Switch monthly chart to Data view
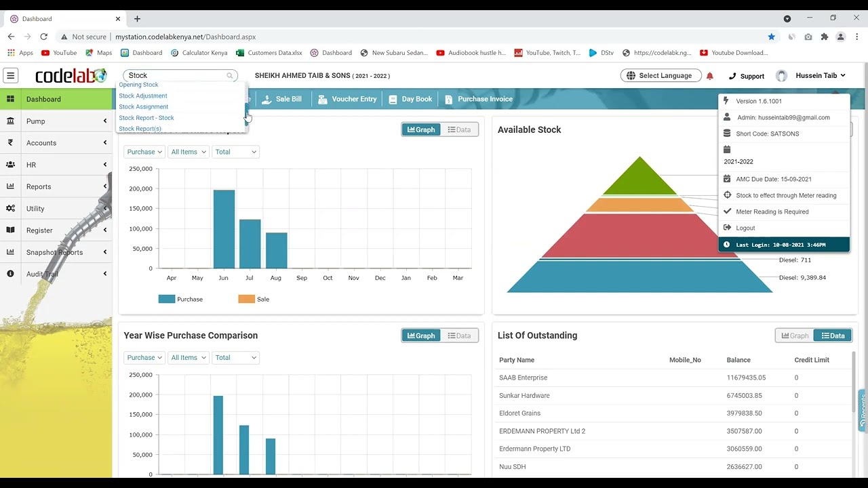868x488 pixels. (459, 129)
